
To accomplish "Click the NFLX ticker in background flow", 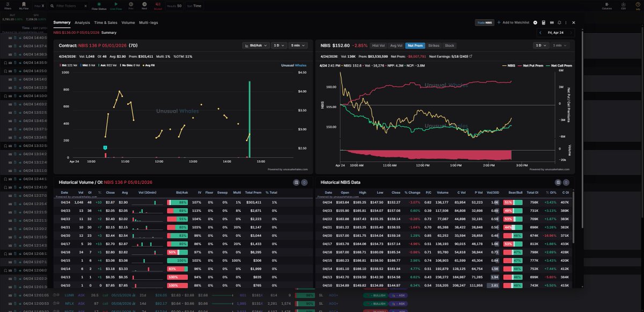I will pyautogui.click(x=68, y=303).
